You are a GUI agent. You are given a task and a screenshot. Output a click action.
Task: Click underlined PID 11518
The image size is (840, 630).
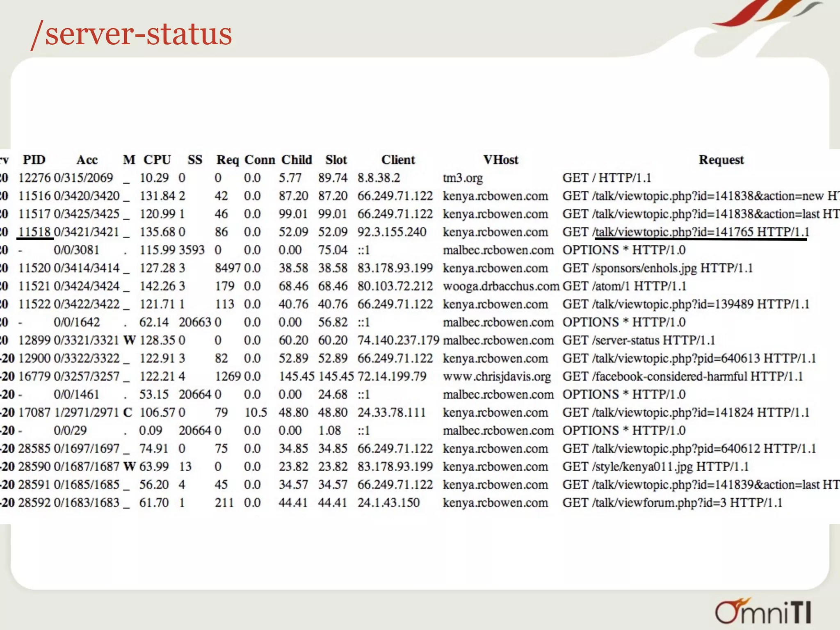[x=34, y=232]
